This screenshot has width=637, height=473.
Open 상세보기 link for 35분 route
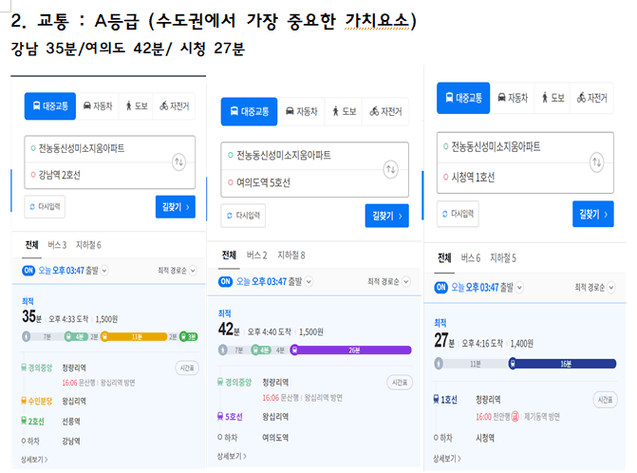pos(35,460)
